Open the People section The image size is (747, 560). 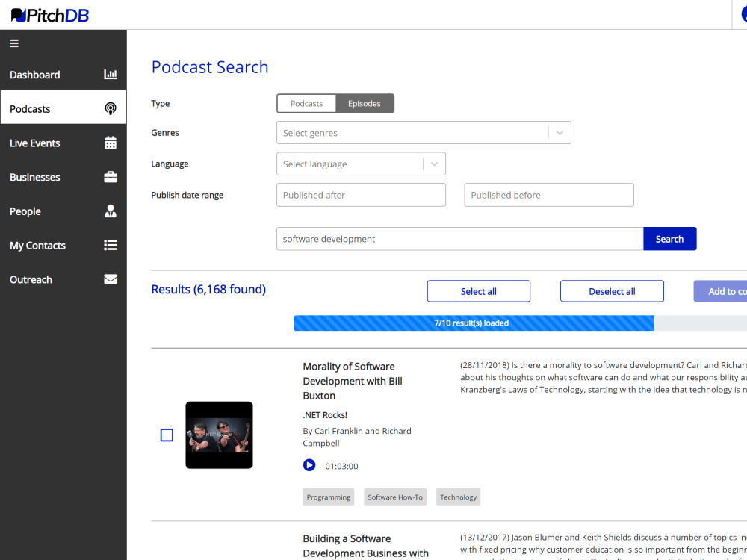tap(63, 211)
